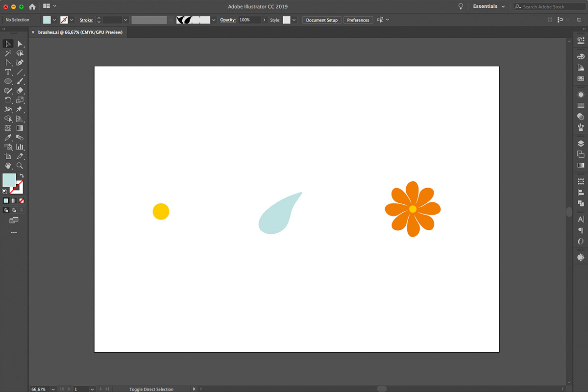The width and height of the screenshot is (588, 392).
Task: Open the Swatches panel icon
Action: (x=581, y=78)
